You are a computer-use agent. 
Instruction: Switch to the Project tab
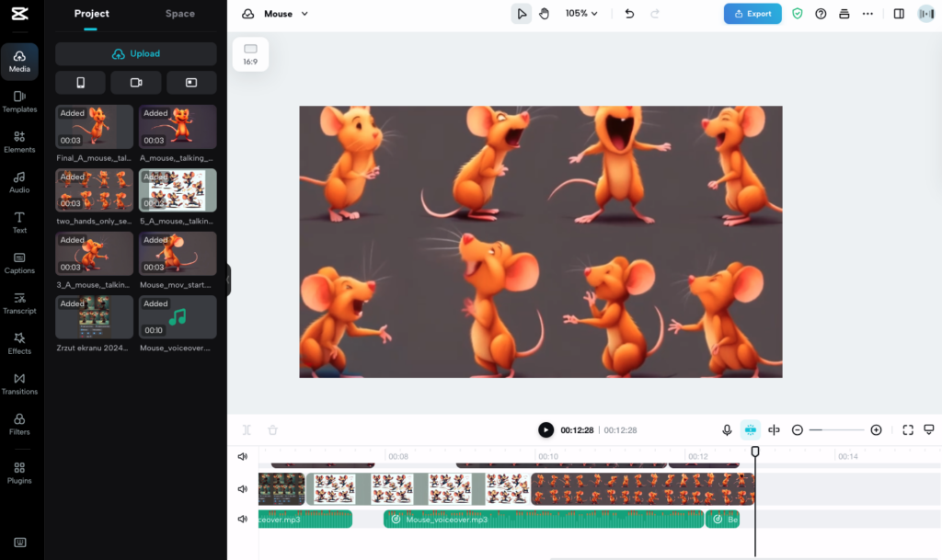tap(92, 14)
